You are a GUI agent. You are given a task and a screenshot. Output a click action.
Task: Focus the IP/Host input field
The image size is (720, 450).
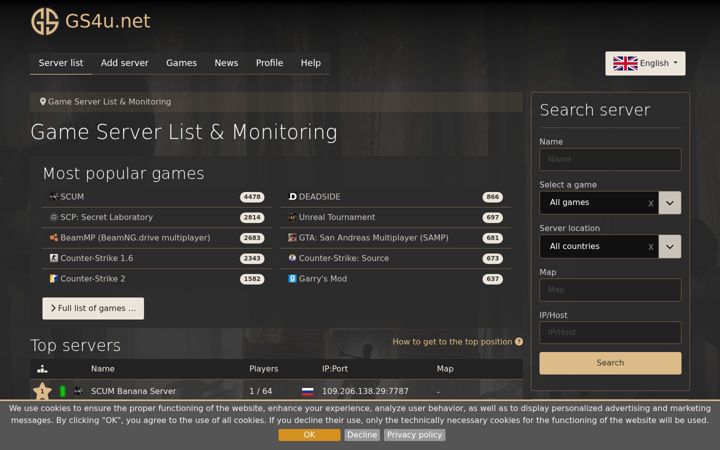tap(610, 332)
